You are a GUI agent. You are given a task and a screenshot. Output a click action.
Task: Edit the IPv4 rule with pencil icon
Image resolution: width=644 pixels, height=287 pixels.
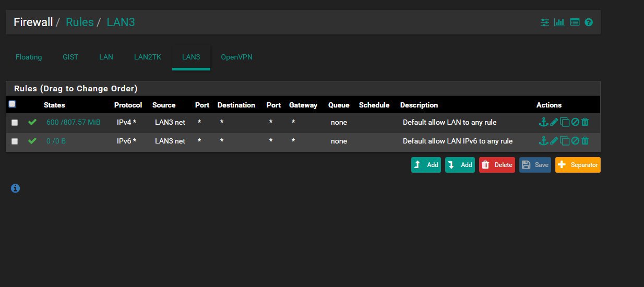[554, 122]
